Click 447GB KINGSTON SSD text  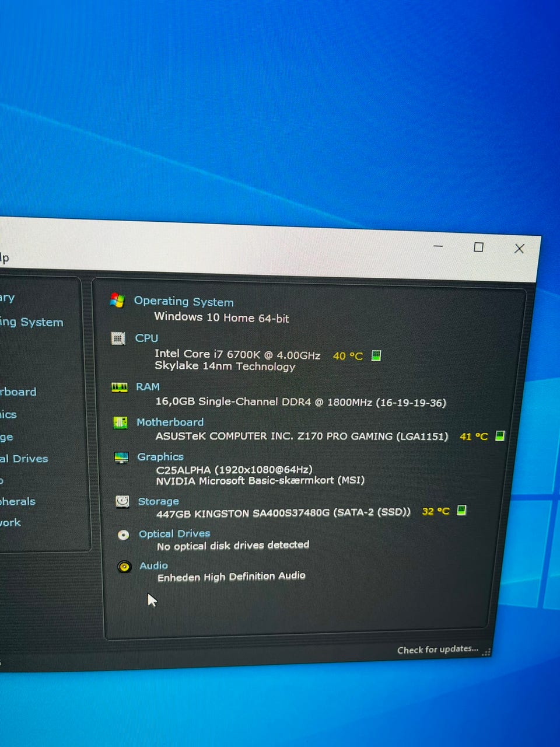tap(283, 513)
